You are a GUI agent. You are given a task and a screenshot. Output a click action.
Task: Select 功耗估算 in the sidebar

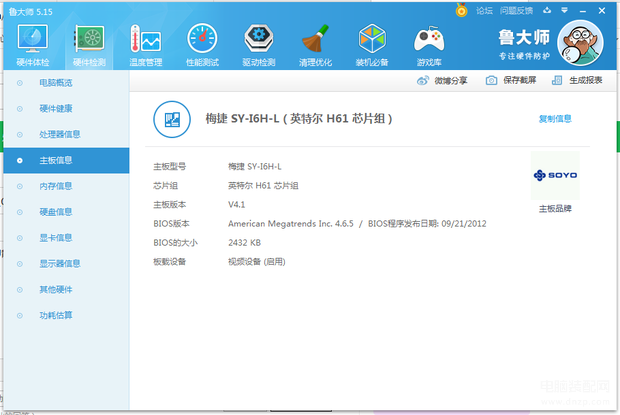[66, 315]
